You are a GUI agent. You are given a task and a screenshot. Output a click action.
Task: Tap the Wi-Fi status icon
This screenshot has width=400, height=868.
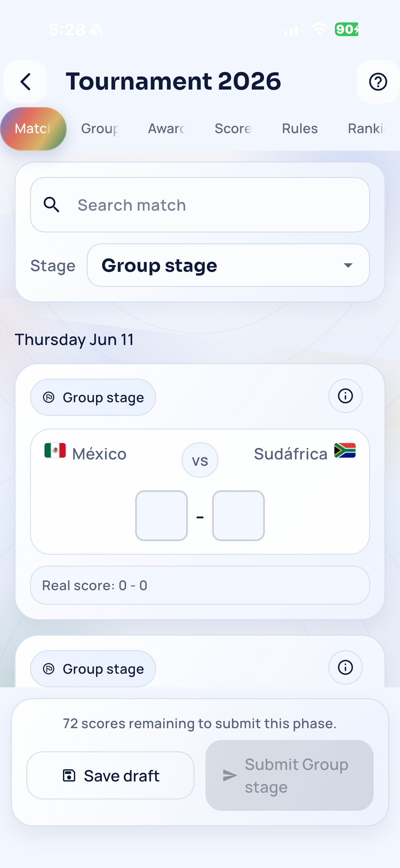pos(319,29)
